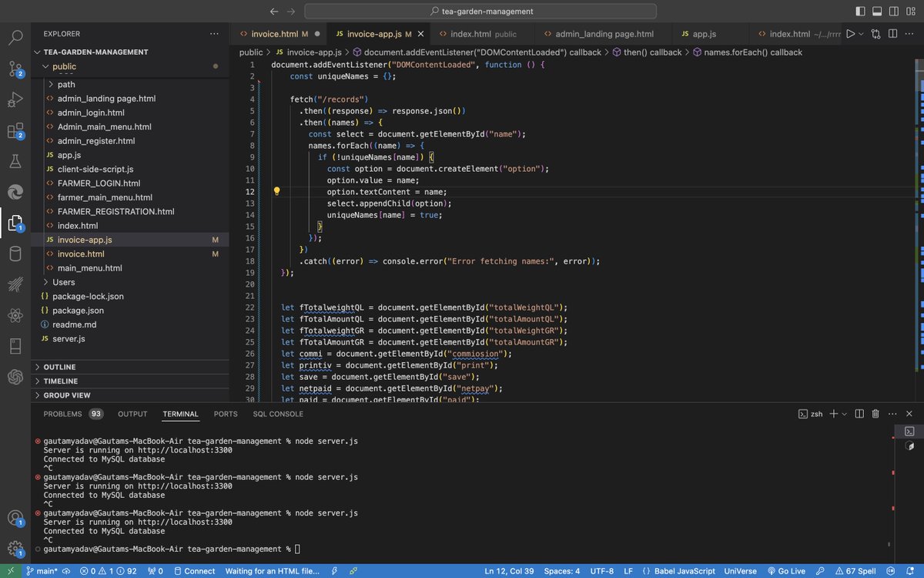Expand the GROUP VIEW section
The width and height of the screenshot is (924, 578).
tap(67, 395)
